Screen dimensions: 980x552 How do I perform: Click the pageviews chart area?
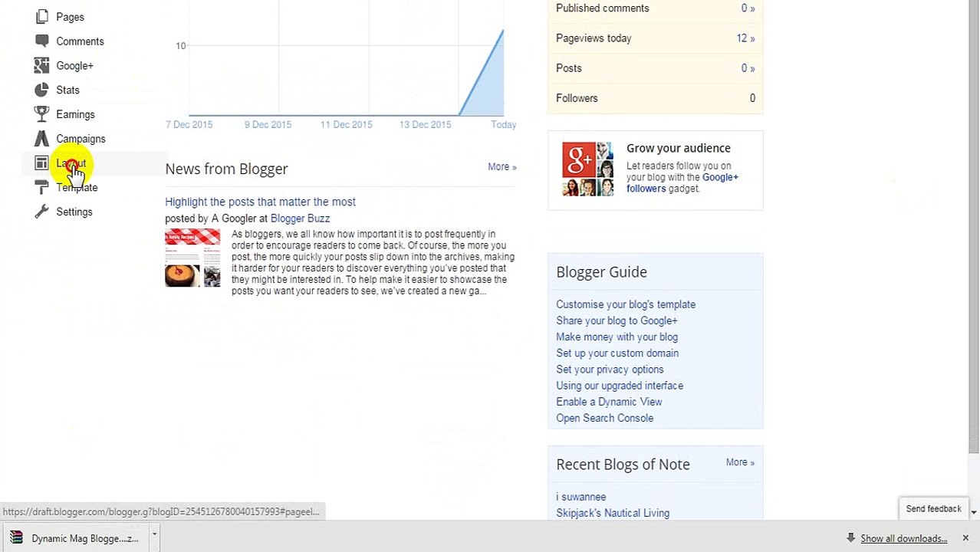[x=346, y=58]
